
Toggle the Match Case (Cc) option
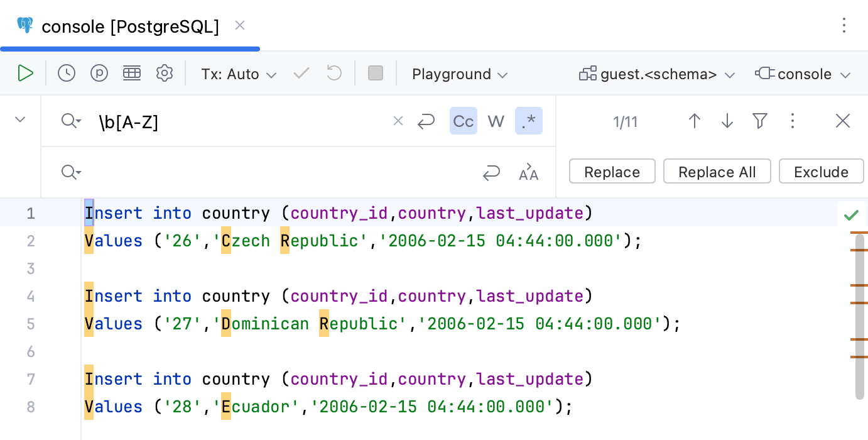[x=463, y=121]
